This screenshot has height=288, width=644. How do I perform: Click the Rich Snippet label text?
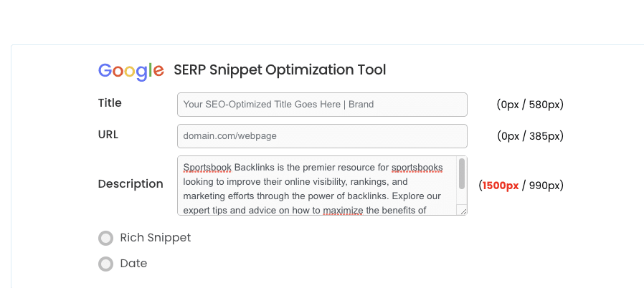[156, 238]
